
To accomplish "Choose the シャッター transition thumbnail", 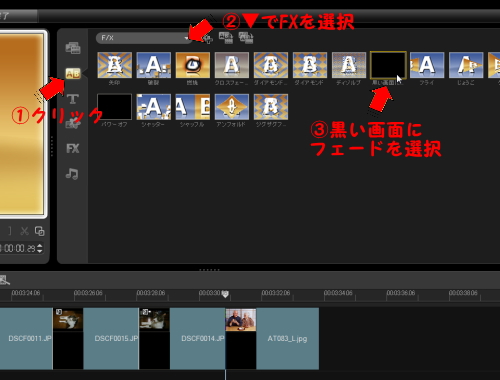I will [x=154, y=107].
